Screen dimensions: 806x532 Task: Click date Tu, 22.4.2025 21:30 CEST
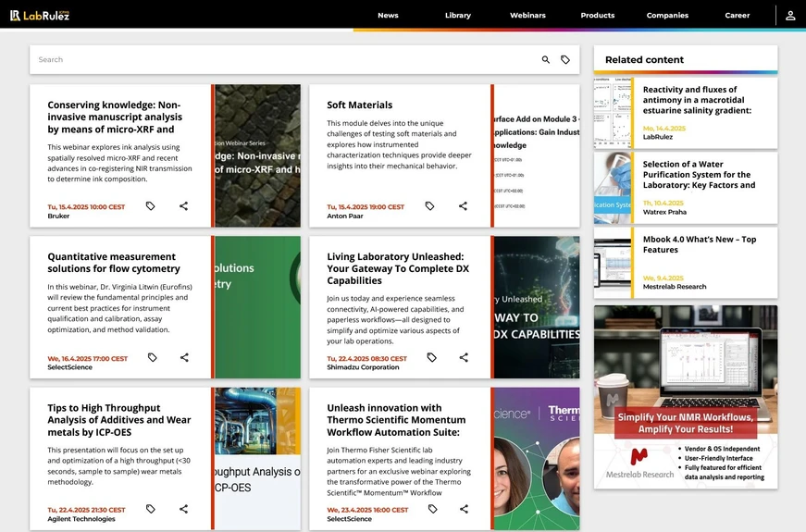(86, 511)
